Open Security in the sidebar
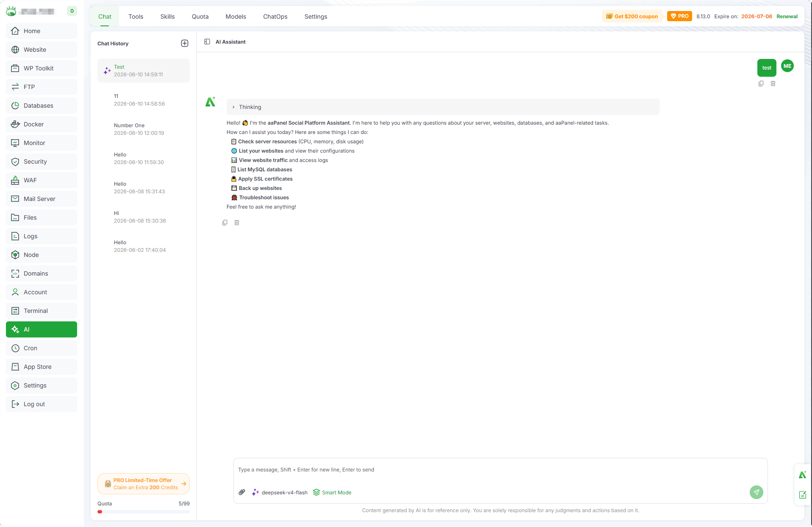 42,162
